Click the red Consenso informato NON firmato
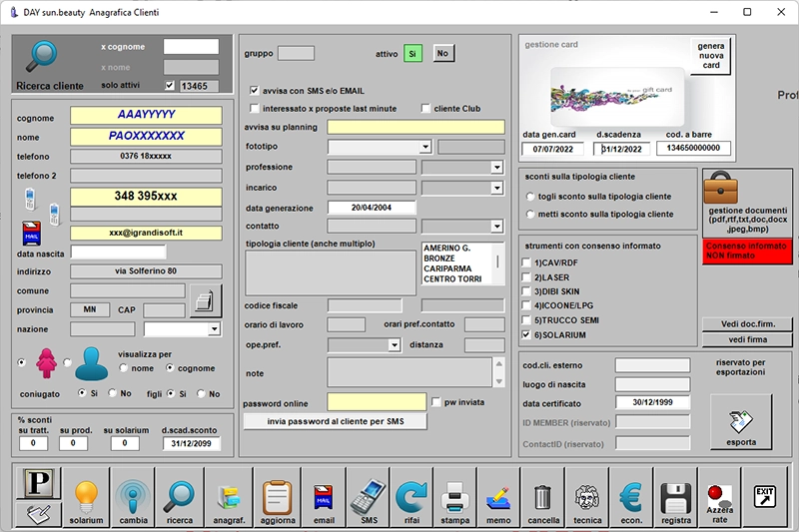The image size is (799, 532). (x=747, y=251)
